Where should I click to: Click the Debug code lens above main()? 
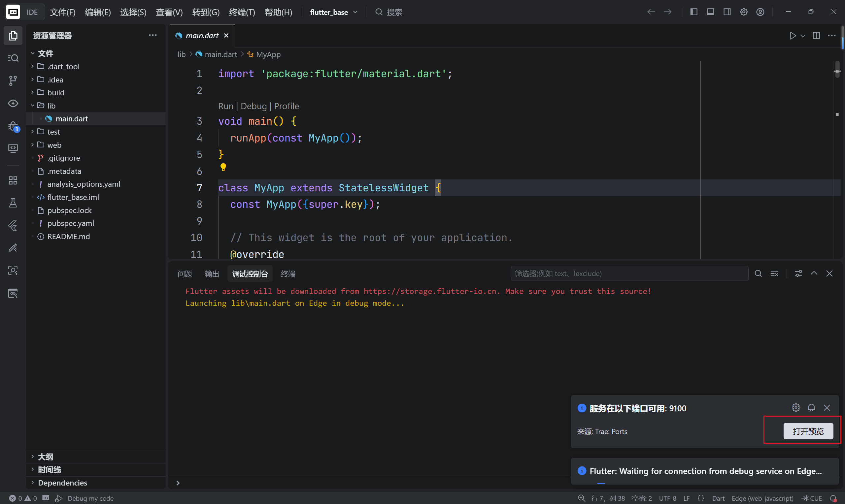(253, 106)
